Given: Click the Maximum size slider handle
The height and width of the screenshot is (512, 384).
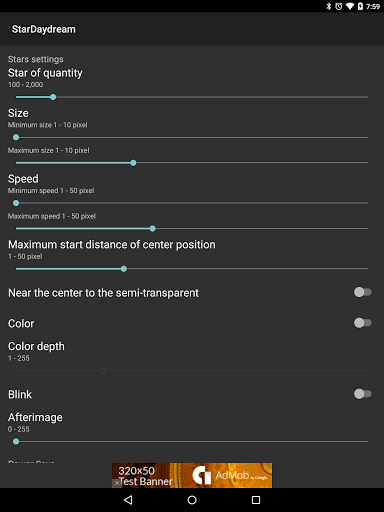Looking at the screenshot, I should tap(133, 163).
